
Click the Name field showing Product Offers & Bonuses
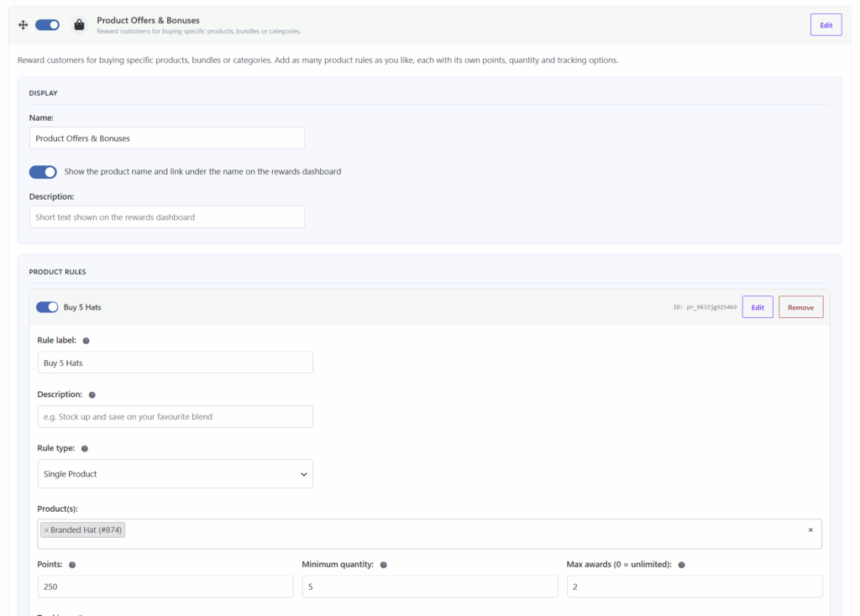pos(167,138)
